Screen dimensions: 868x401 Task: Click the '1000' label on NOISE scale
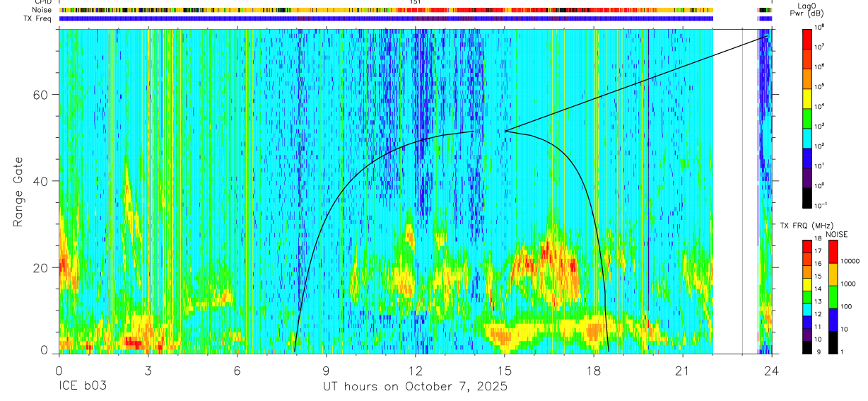849,284
